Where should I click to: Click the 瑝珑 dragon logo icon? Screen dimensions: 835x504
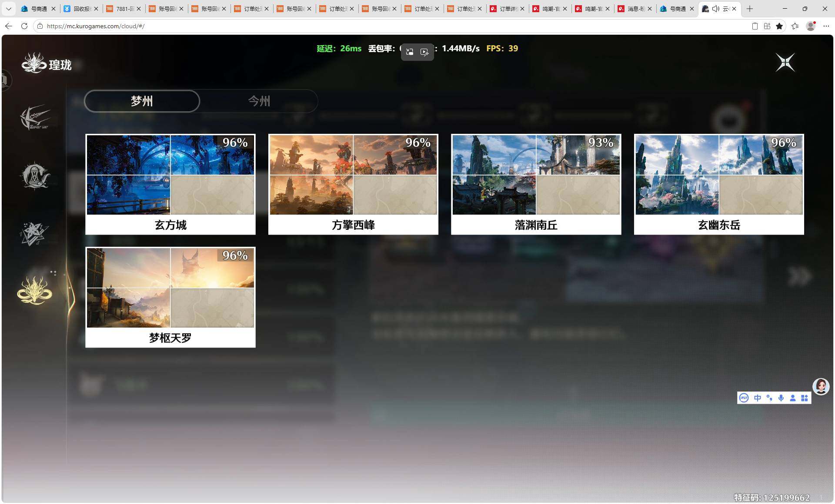coord(34,63)
